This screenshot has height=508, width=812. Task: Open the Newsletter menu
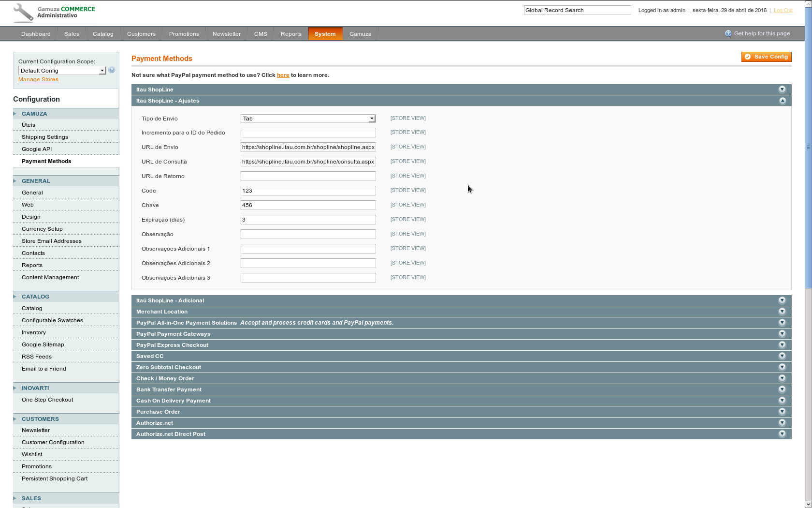(x=226, y=34)
